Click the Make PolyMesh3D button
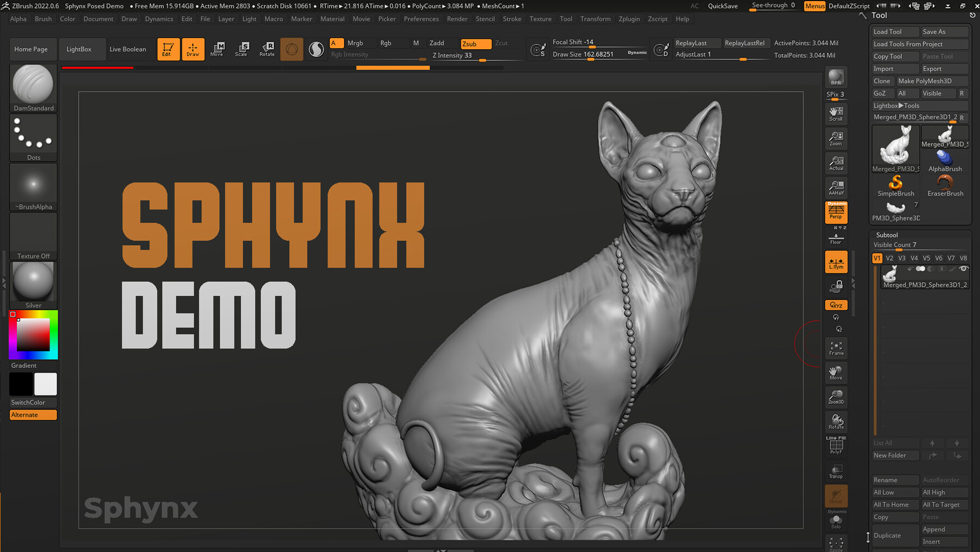Image resolution: width=980 pixels, height=552 pixels. pos(930,80)
